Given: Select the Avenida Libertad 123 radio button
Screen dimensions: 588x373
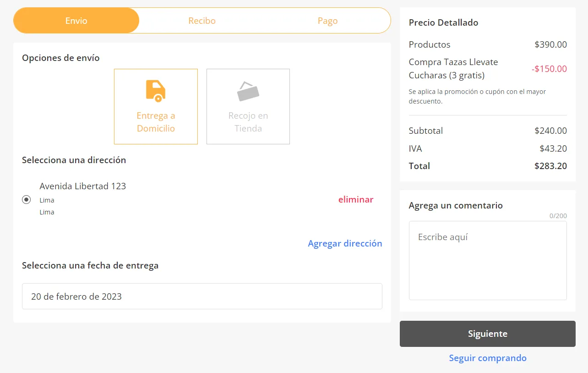Looking at the screenshot, I should 27,199.
